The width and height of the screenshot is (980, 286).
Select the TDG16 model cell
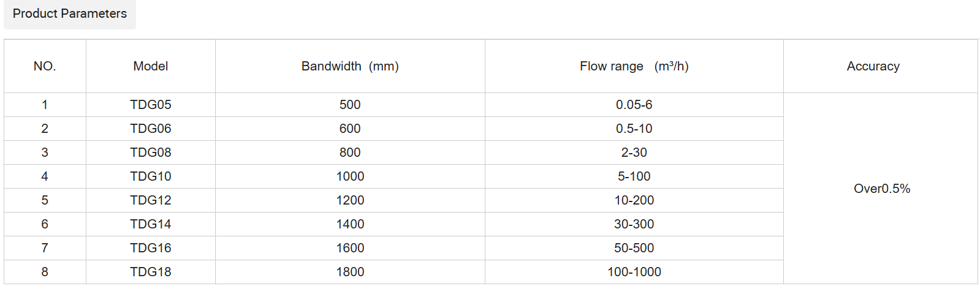[x=151, y=248]
